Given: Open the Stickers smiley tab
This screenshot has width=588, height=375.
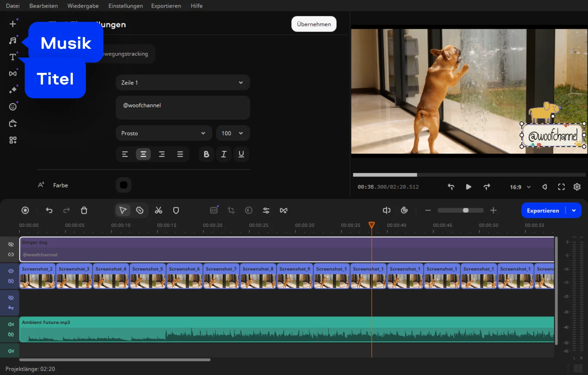Looking at the screenshot, I should [x=13, y=107].
